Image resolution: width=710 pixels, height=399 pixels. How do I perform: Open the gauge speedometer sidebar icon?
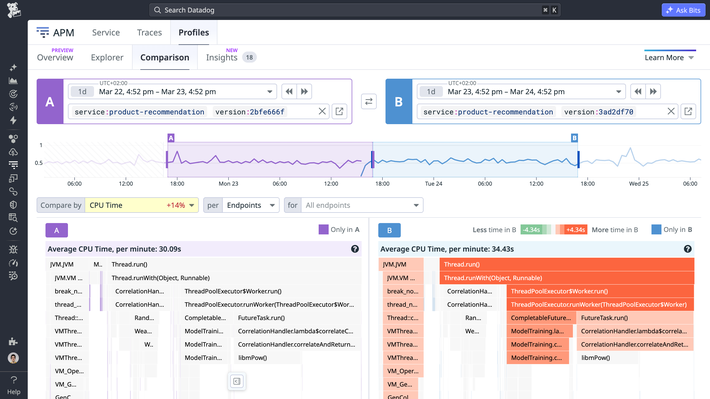(14, 263)
